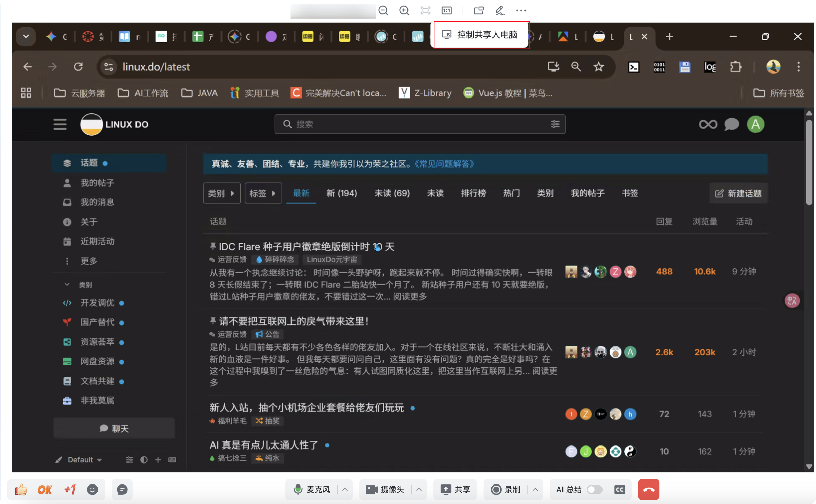Toggle the AI 总结 switch

[594, 489]
